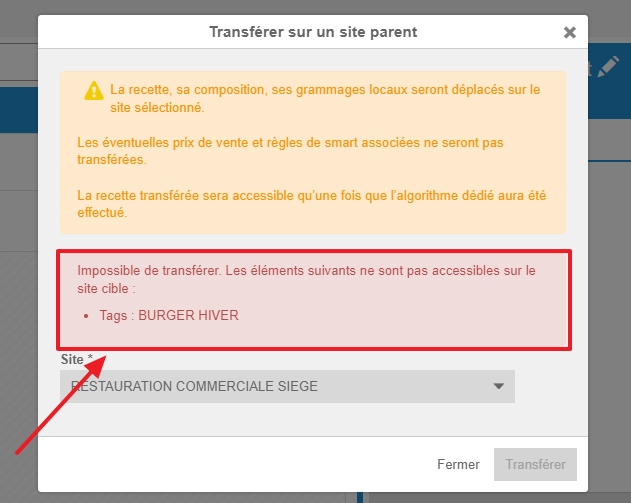This screenshot has width=631, height=503.
Task: Click the Site dropdown arrow
Action: (x=499, y=386)
